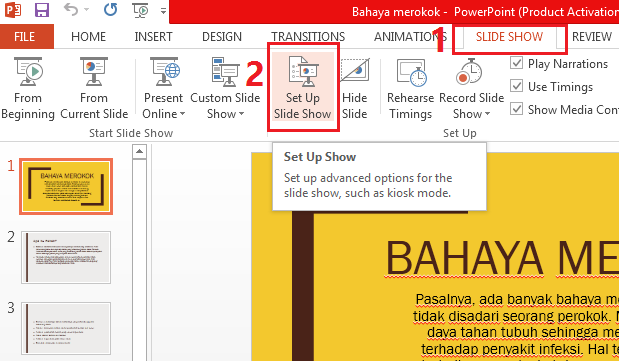Open the Customize Quick Access Toolbar dropdown
Screen dimensions: 619x361
coord(163,11)
